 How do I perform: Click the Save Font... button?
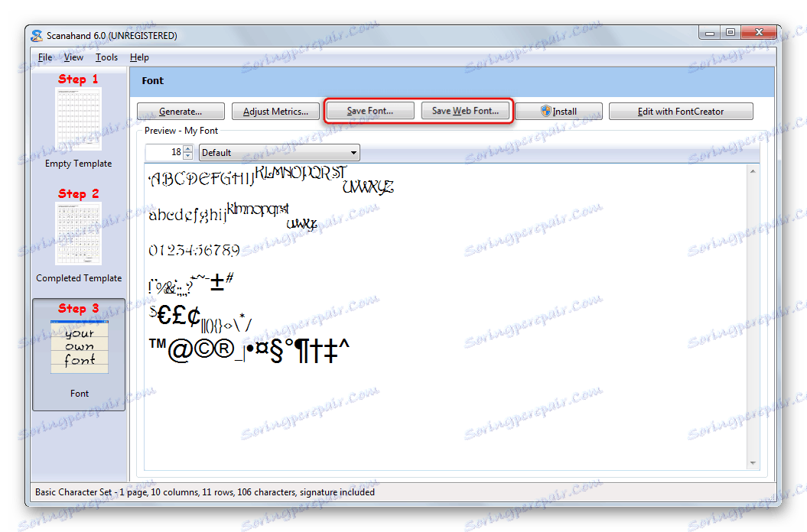point(370,111)
